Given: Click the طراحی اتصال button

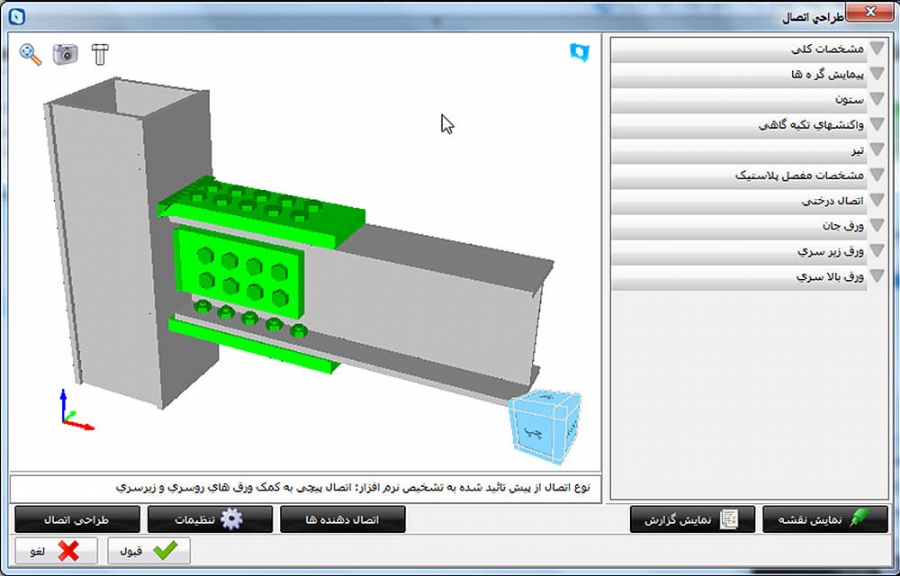Looking at the screenshot, I should pos(77,519).
